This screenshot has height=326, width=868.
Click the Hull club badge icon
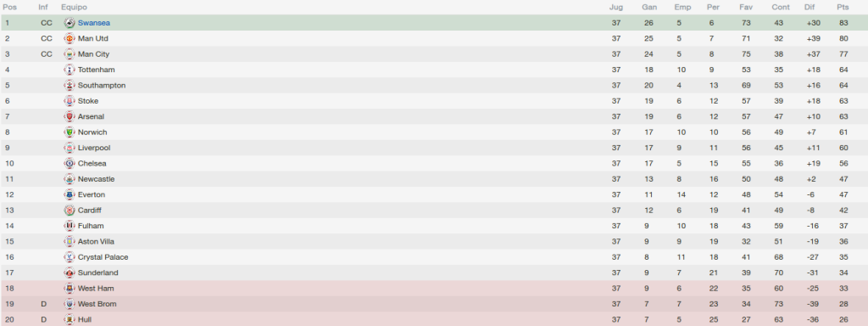70,319
